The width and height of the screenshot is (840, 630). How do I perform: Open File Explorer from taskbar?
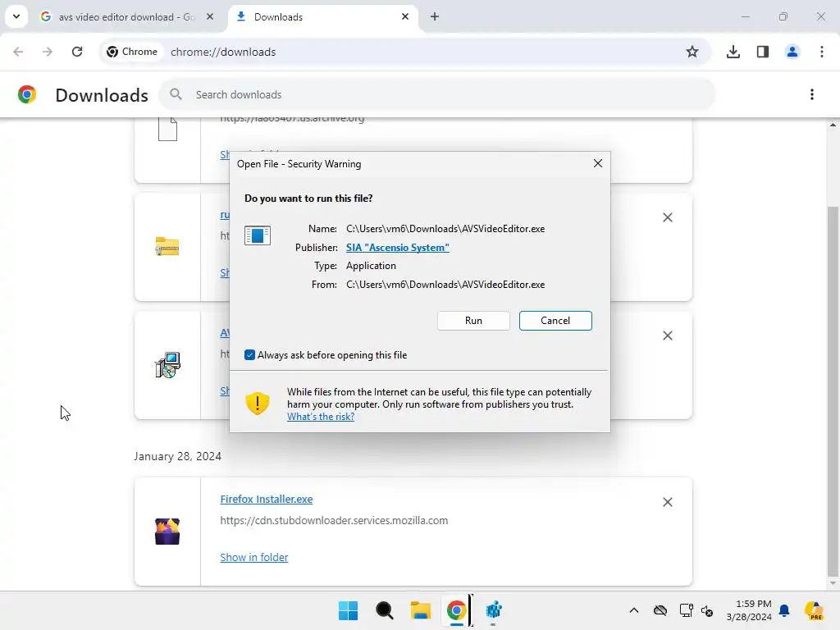(421, 610)
